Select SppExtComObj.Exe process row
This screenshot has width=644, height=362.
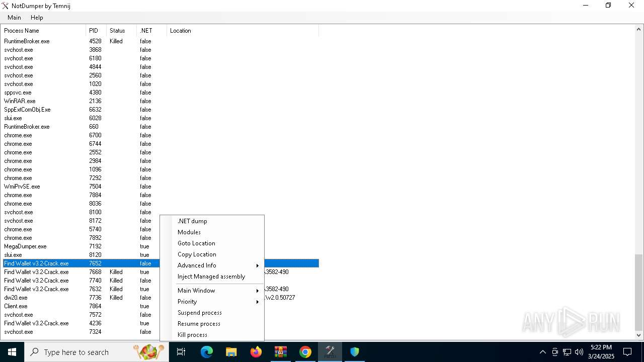pos(160,110)
